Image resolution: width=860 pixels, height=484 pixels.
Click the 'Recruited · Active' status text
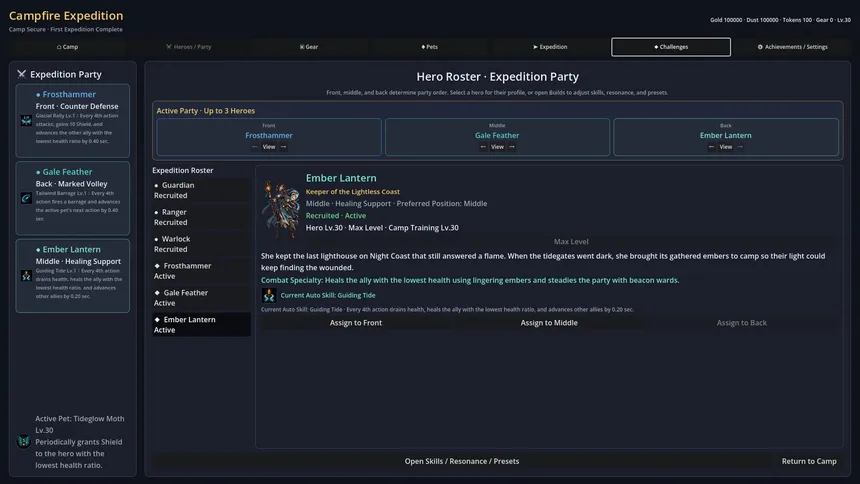pos(336,216)
